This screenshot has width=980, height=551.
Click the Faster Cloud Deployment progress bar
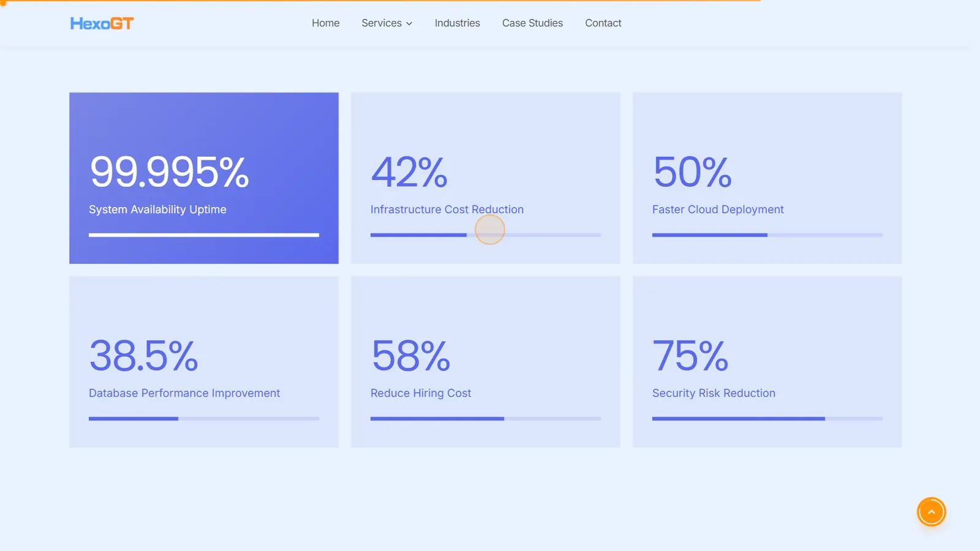767,235
